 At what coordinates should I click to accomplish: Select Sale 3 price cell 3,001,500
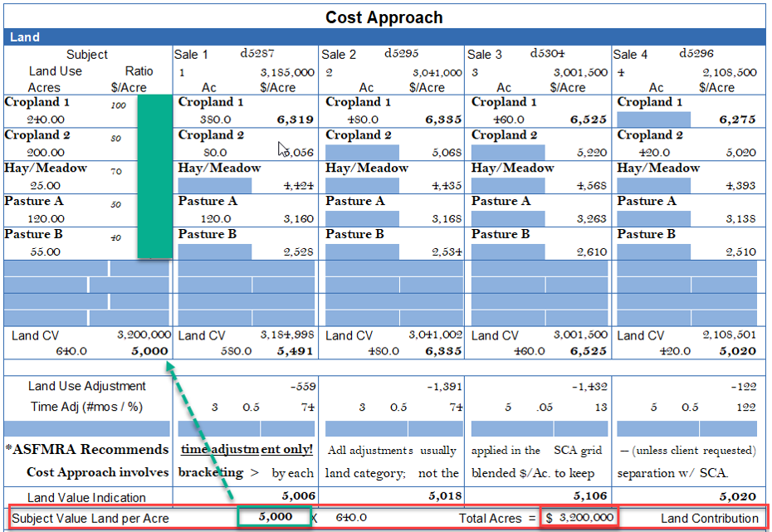579,72
